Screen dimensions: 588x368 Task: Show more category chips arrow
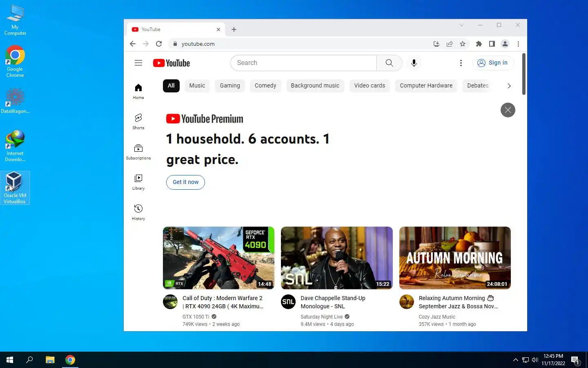pyautogui.click(x=509, y=86)
